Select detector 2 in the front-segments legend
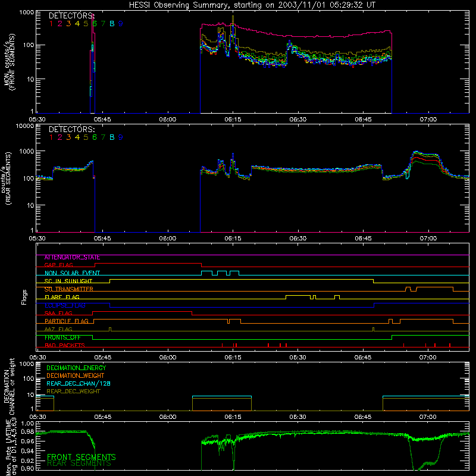Image resolution: width=476 pixels, height=476 pixels. pyautogui.click(x=60, y=23)
